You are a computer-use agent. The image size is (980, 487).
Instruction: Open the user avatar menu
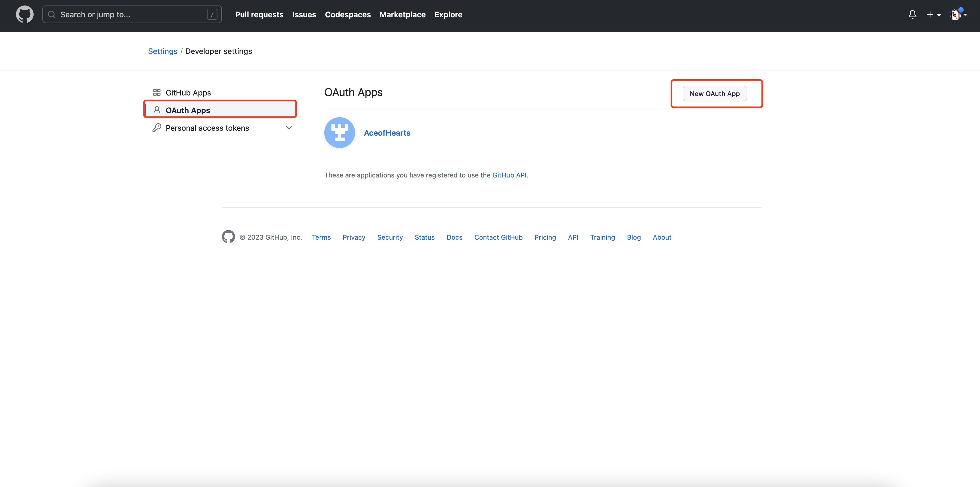(957, 15)
